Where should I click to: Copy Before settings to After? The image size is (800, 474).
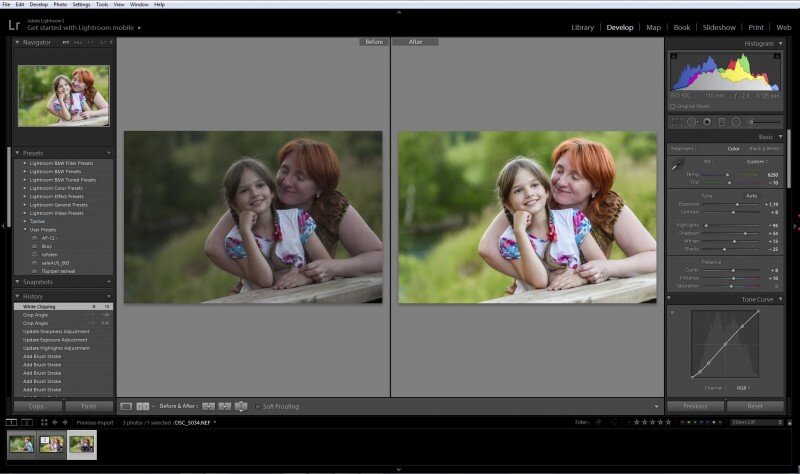click(208, 407)
